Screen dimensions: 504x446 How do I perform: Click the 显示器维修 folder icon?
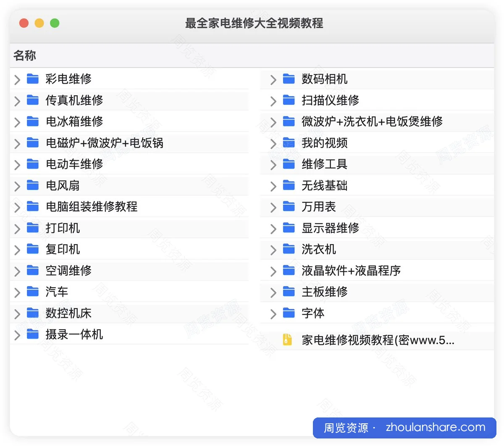point(289,228)
